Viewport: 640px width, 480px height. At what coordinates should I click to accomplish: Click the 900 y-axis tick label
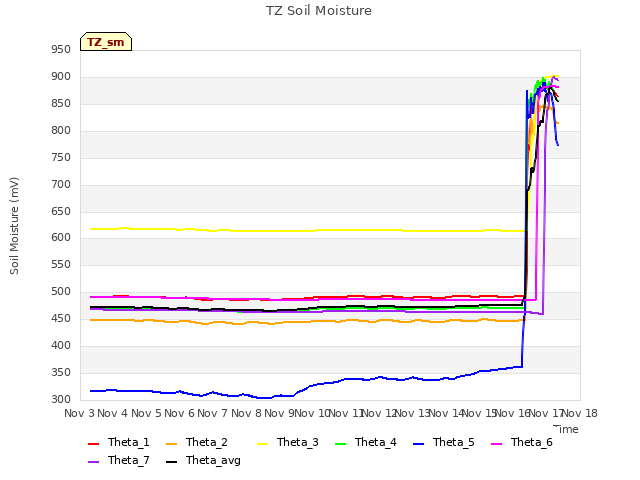[x=61, y=77]
